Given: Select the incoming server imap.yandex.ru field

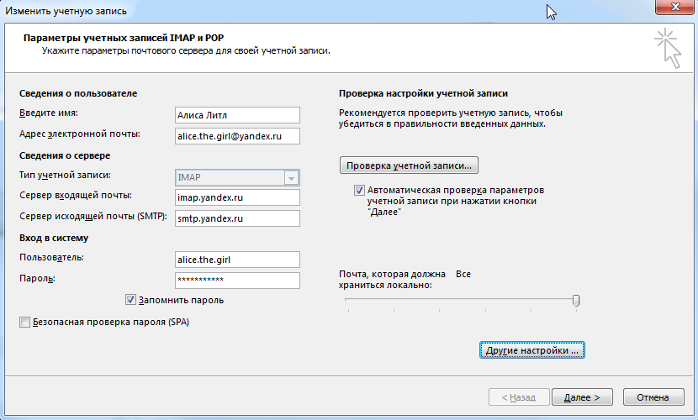Looking at the screenshot, I should [236, 196].
